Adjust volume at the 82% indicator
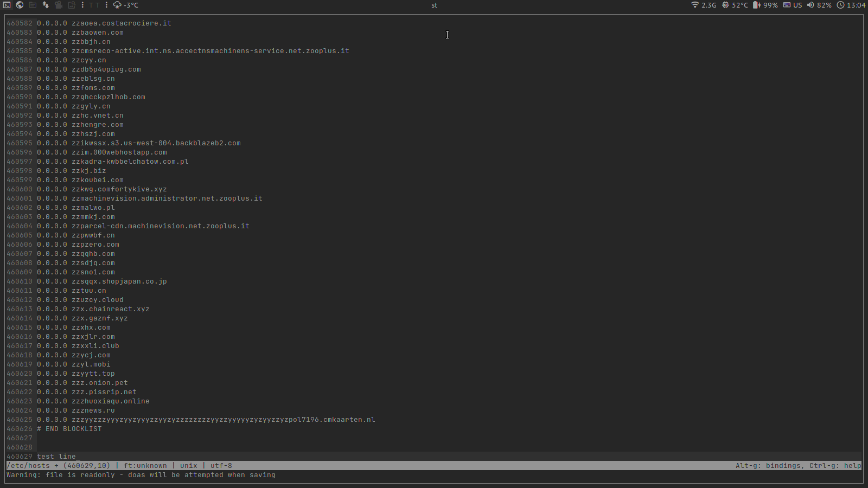 pos(825,5)
